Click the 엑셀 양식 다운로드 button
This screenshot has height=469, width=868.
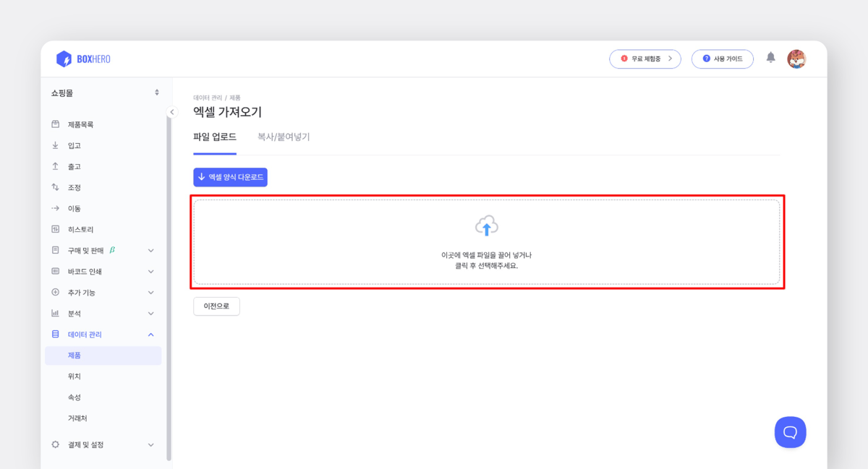pos(230,176)
